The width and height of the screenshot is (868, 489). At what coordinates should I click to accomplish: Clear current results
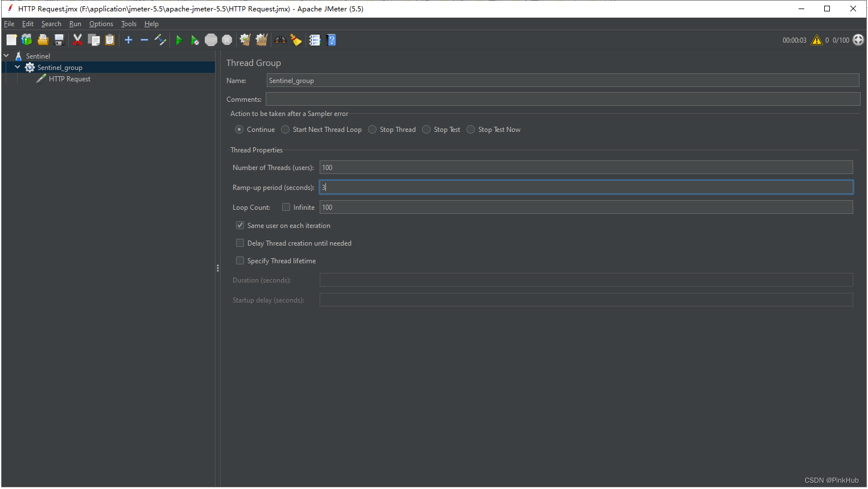(245, 40)
